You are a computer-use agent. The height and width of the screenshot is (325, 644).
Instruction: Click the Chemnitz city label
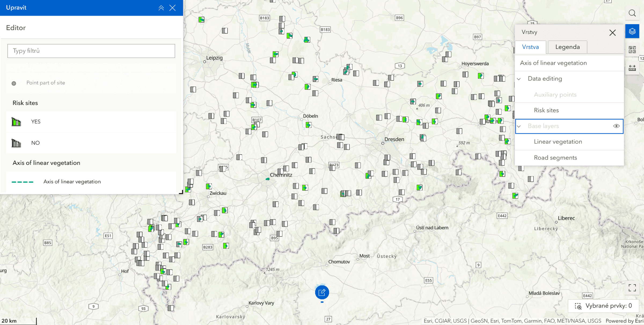click(x=281, y=175)
